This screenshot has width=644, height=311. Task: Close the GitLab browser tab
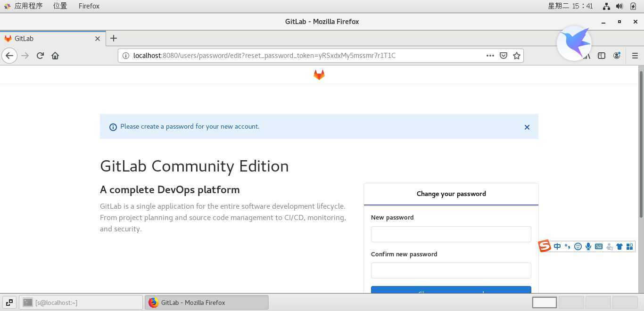98,39
